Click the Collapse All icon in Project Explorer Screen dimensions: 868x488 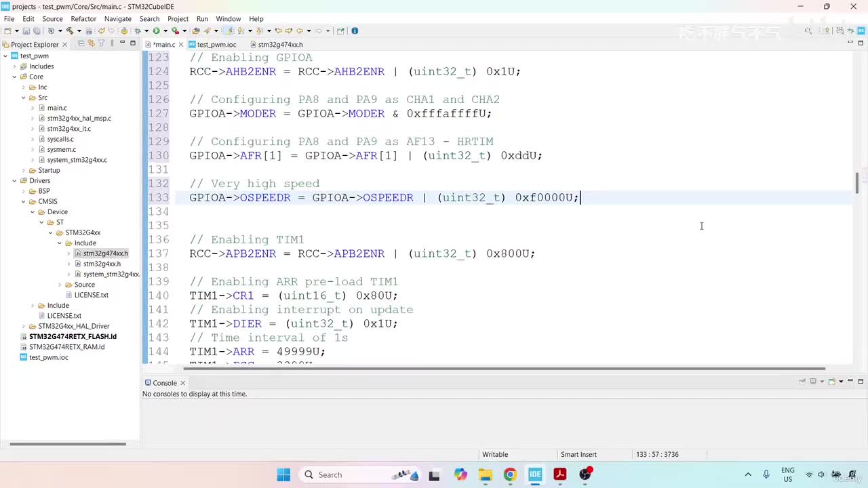pyautogui.click(x=81, y=43)
